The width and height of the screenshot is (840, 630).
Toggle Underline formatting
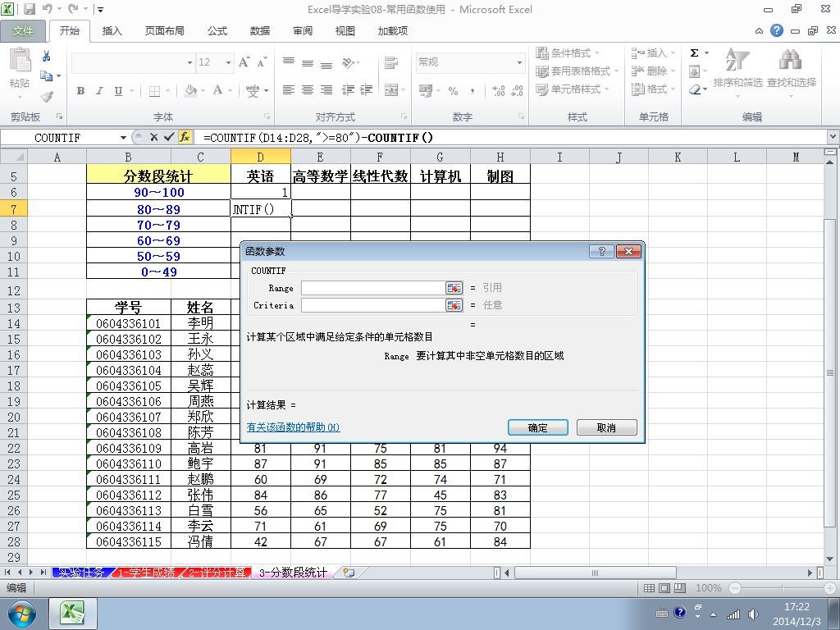click(118, 90)
